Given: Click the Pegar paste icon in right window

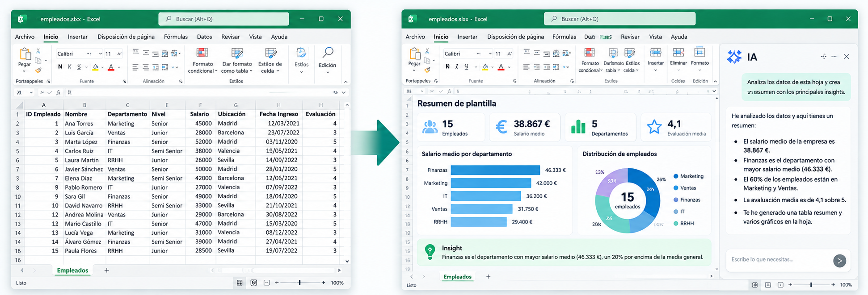Looking at the screenshot, I should click(x=415, y=54).
